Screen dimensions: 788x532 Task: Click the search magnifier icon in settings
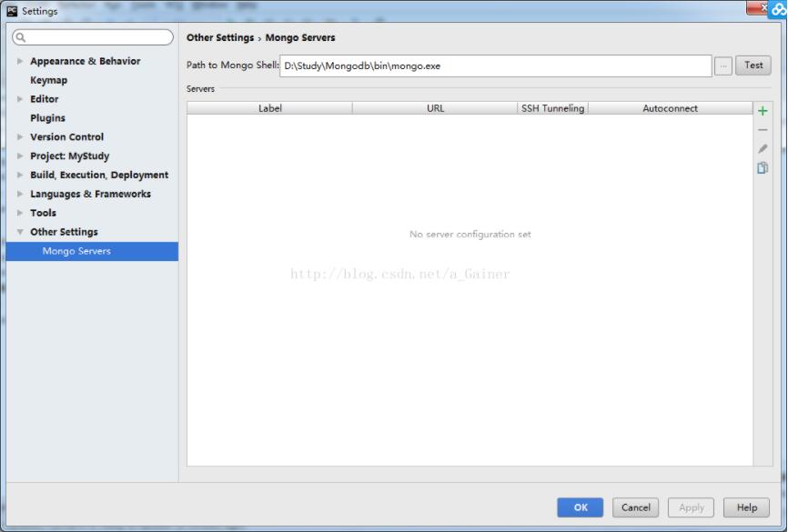point(21,37)
